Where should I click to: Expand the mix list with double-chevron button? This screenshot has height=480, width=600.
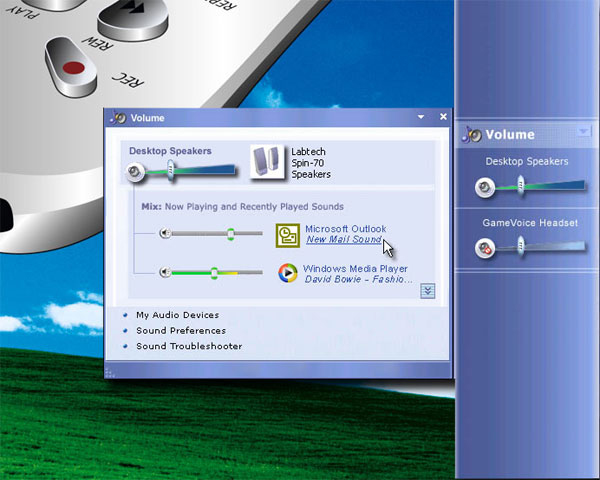427,291
